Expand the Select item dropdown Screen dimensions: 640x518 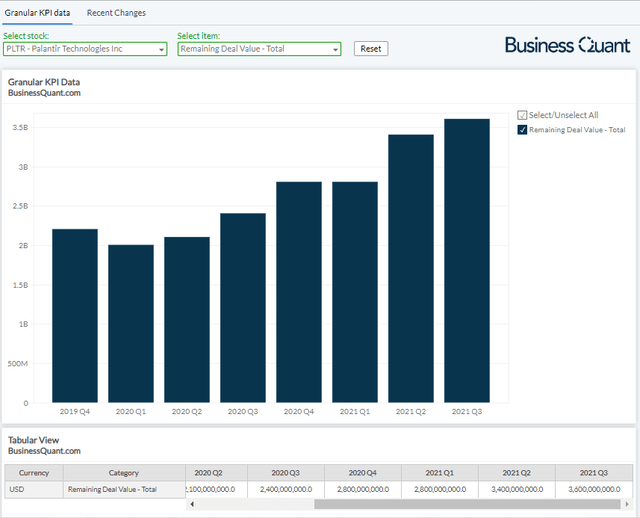(259, 49)
